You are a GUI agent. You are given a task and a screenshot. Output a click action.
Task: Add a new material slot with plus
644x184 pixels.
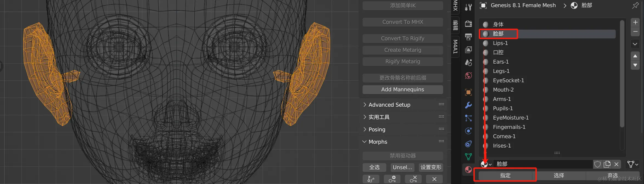[635, 22]
